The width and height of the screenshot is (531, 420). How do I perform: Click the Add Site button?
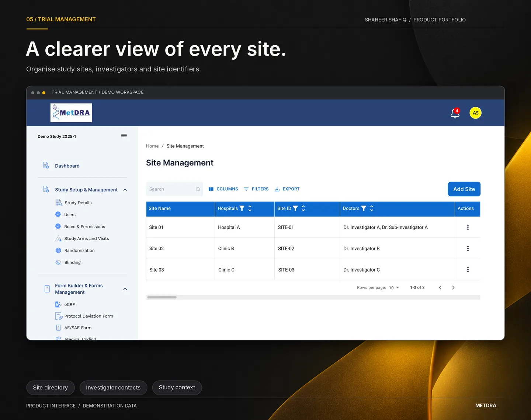pos(464,189)
